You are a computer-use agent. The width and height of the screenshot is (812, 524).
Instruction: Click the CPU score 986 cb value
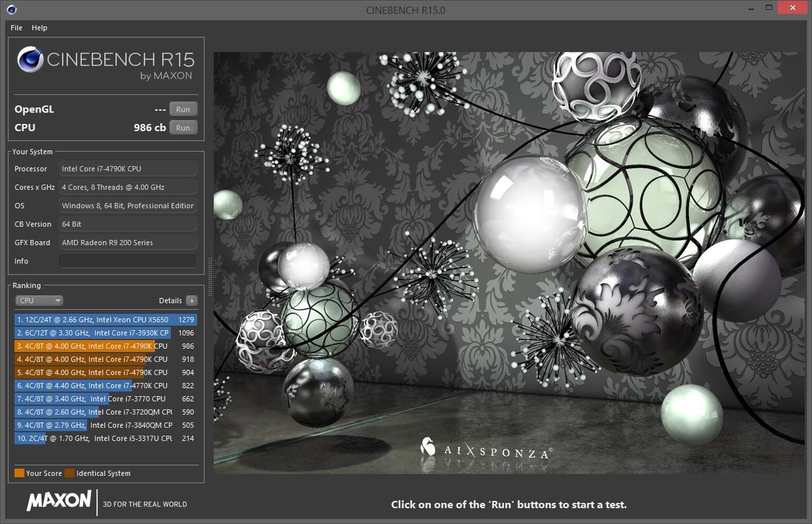click(150, 128)
